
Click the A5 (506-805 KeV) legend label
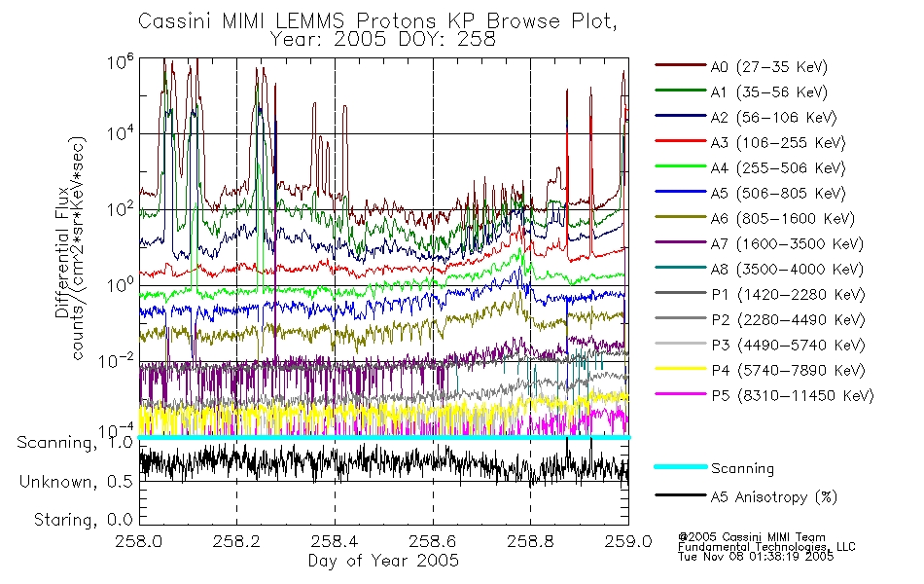[x=778, y=194]
